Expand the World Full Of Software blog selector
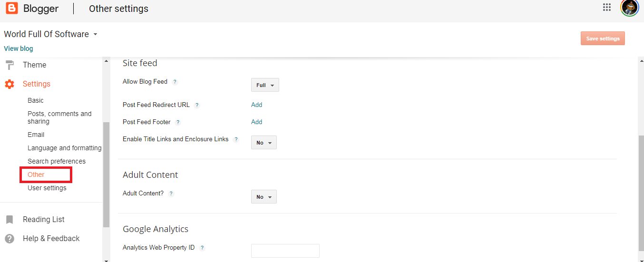Screen dimensions: 644x262 tap(95, 34)
